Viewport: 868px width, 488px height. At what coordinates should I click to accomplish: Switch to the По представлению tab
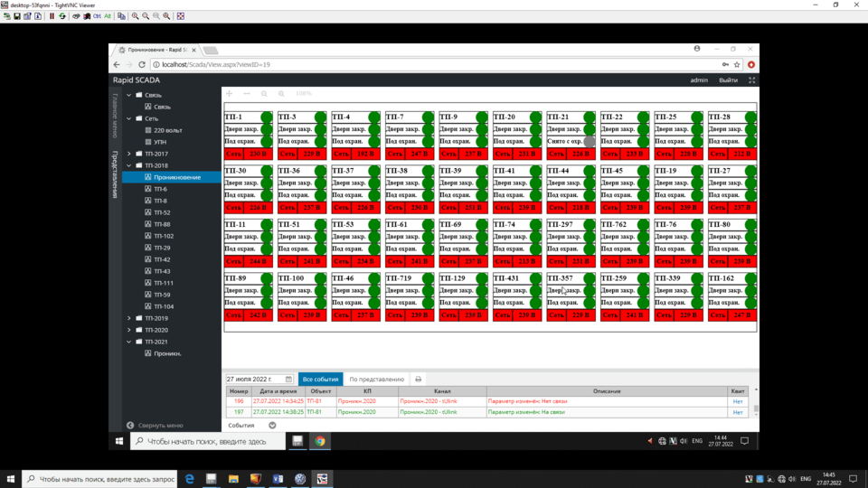coord(376,380)
